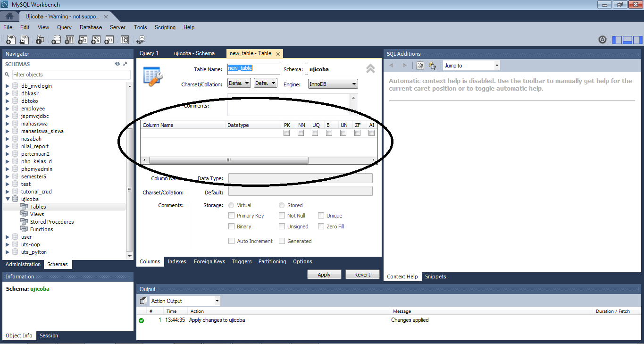644x344 pixels.
Task: Click the Revert button
Action: [362, 274]
